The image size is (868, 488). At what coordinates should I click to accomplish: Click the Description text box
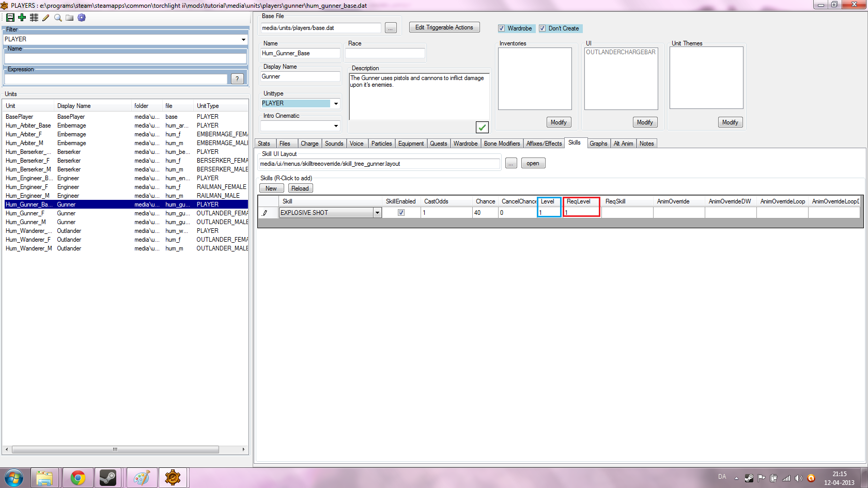(x=419, y=97)
